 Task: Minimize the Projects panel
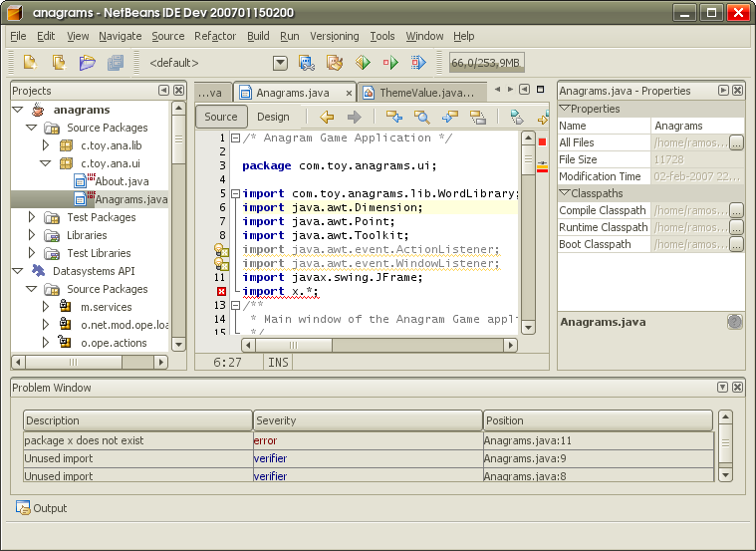tap(164, 91)
